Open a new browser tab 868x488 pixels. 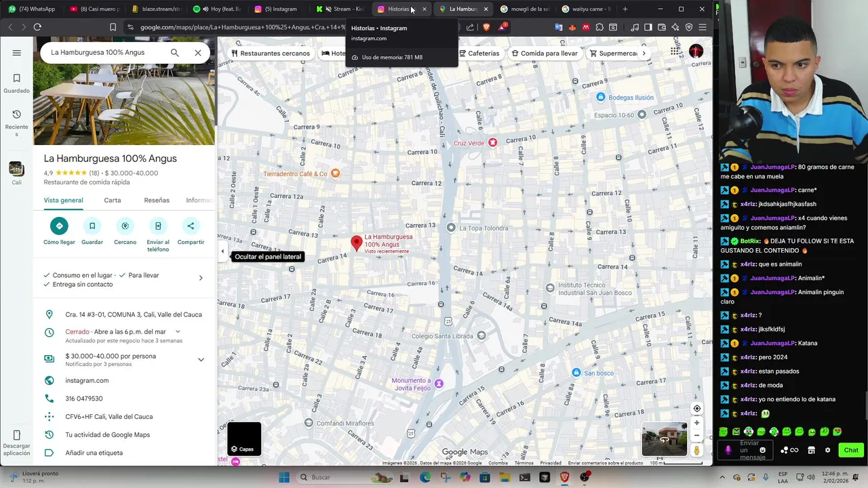[625, 9]
